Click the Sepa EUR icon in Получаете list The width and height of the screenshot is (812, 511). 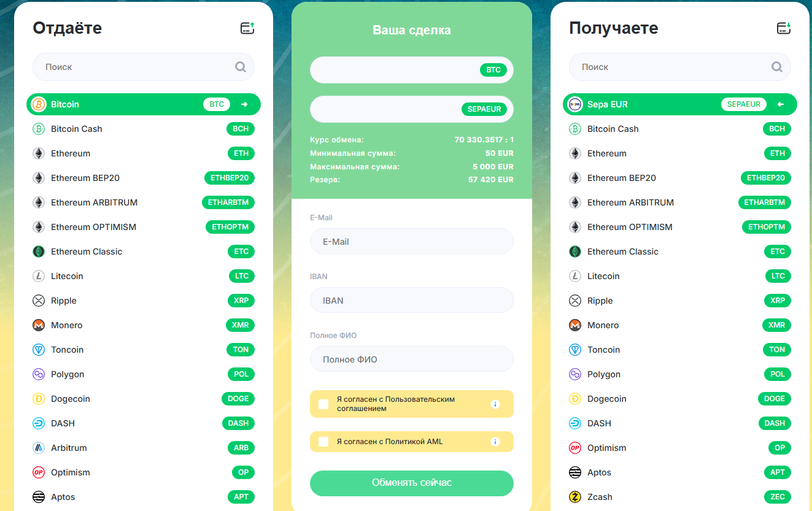pos(575,104)
